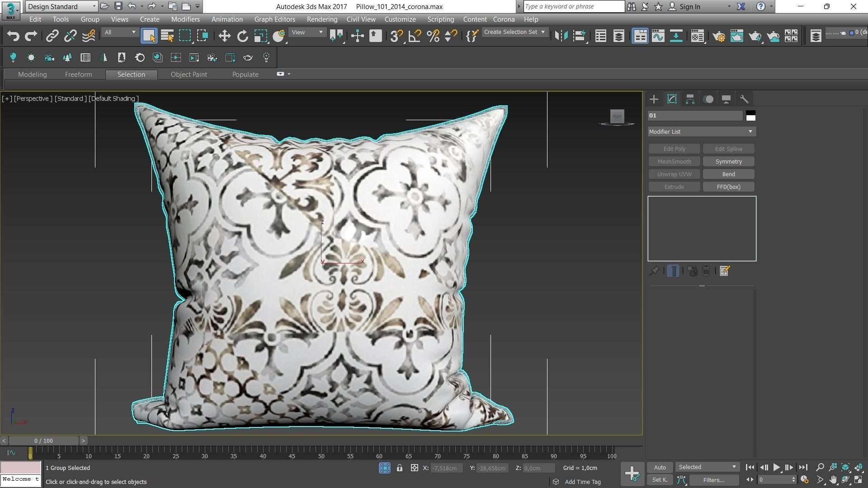
Task: Activate the Select Object tool
Action: click(149, 36)
